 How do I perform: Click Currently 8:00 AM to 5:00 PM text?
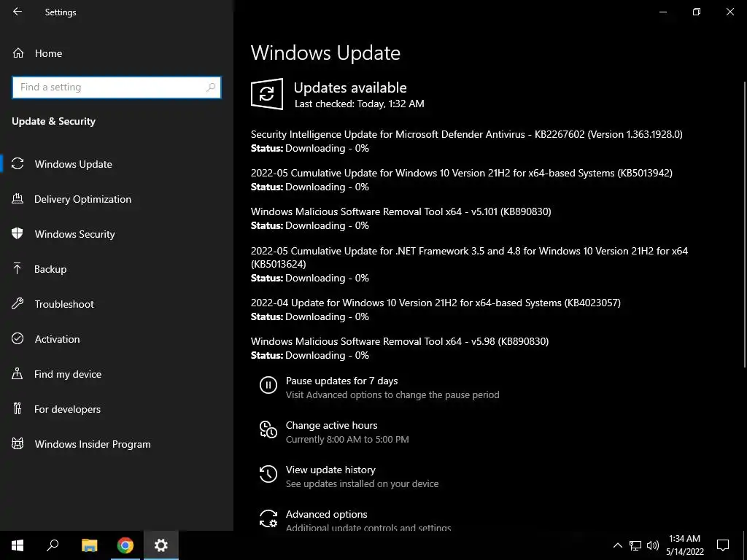347,439
